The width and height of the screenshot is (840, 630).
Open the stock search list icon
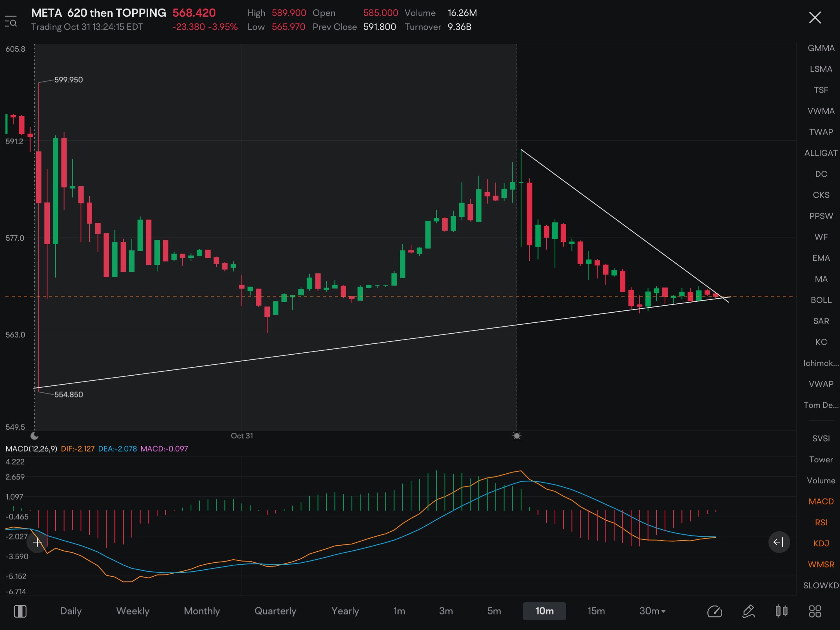[x=10, y=21]
